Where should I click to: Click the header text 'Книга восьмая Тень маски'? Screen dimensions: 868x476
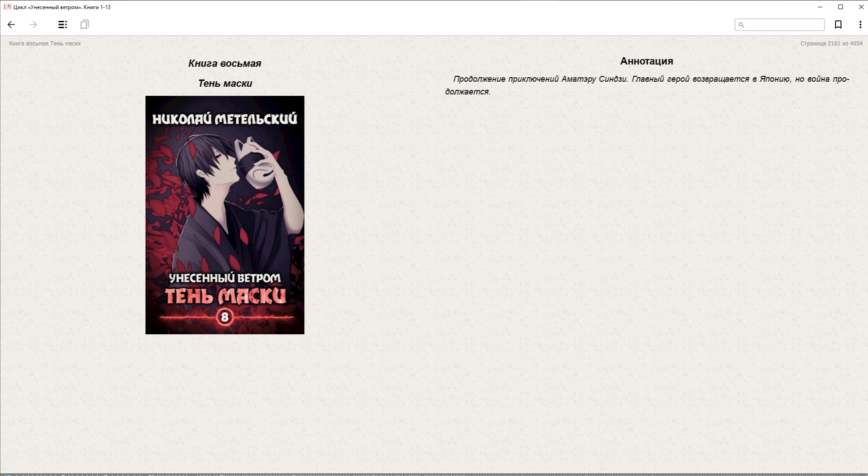click(x=45, y=44)
